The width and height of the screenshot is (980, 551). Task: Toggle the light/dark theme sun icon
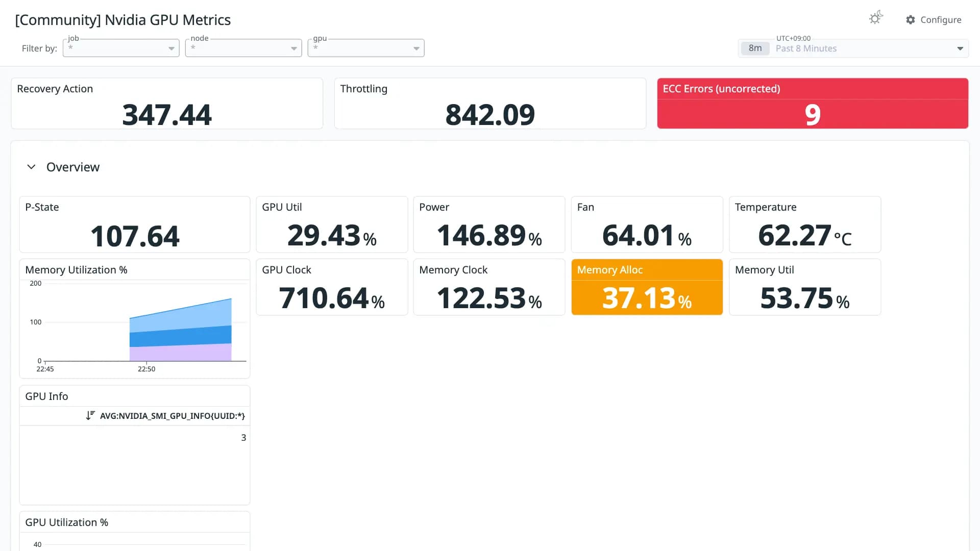[876, 18]
